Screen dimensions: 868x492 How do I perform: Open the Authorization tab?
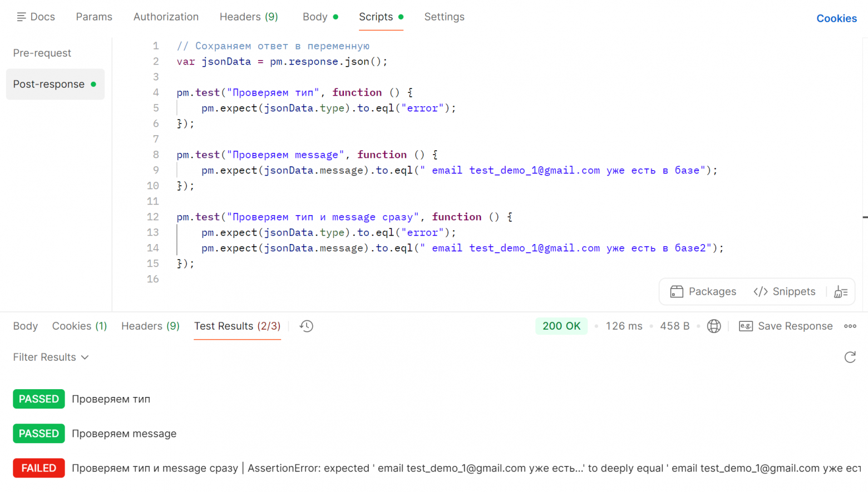(x=166, y=17)
